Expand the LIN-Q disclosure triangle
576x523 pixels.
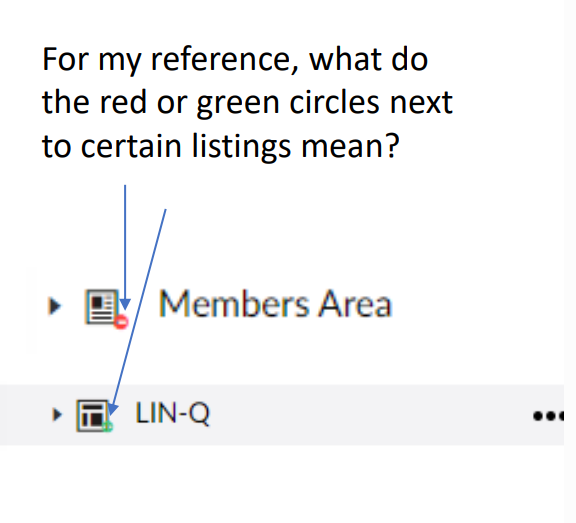point(57,414)
